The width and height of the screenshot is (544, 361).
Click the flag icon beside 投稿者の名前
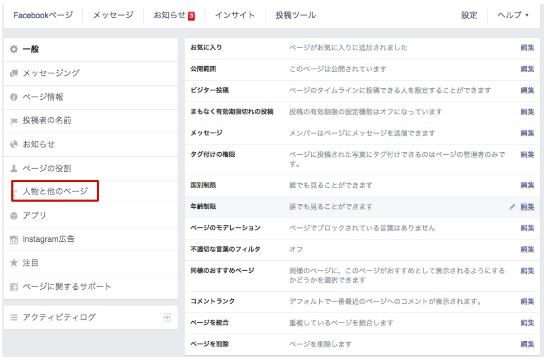[x=14, y=121]
